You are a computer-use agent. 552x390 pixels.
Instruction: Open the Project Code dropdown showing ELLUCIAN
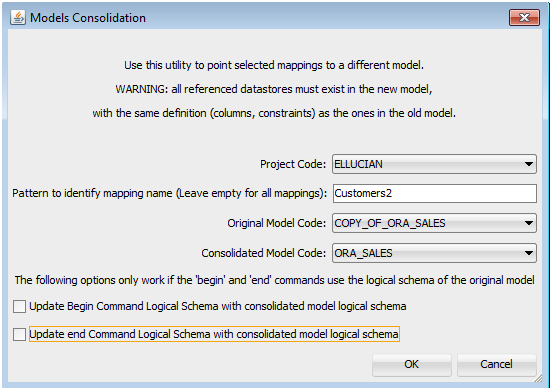[434, 164]
